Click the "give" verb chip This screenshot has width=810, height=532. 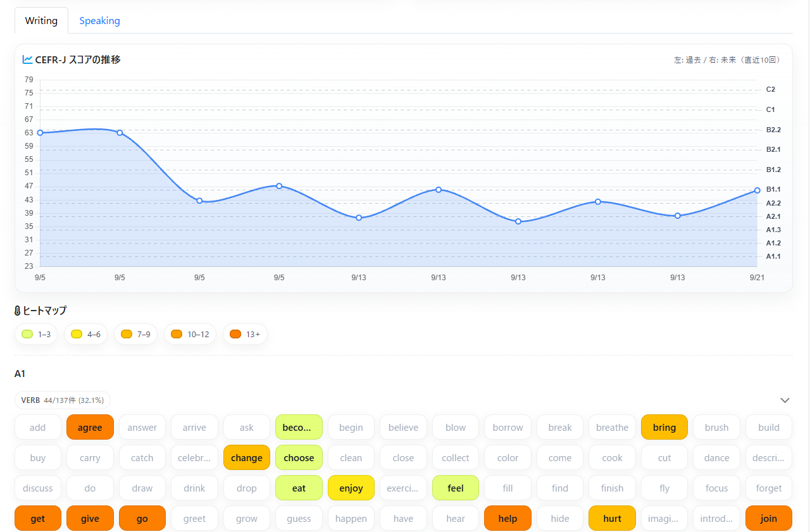pos(90,519)
